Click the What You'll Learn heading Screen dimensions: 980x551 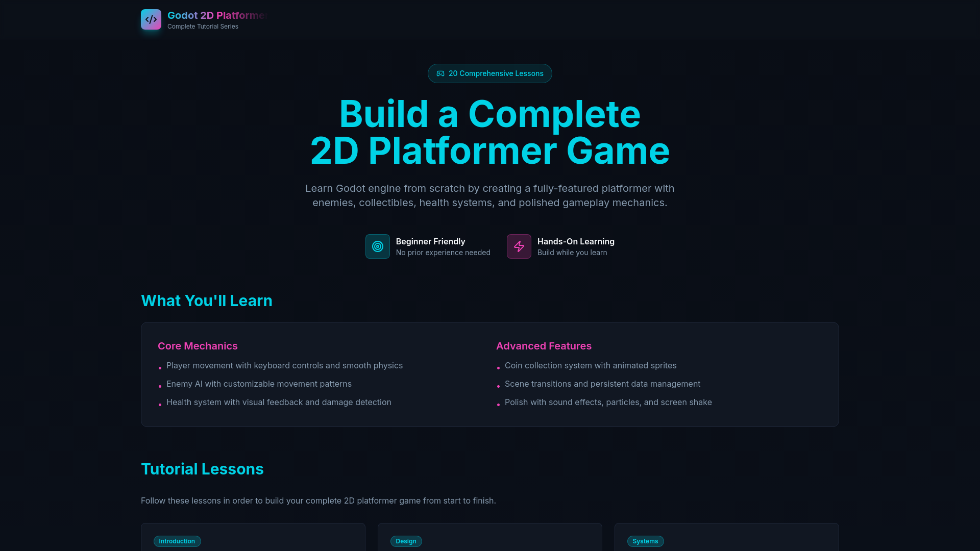click(x=207, y=300)
